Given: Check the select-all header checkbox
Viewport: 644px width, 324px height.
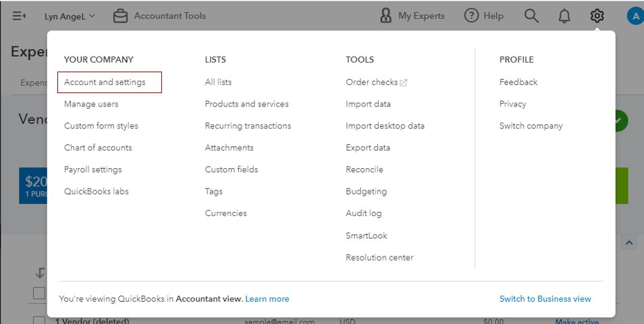Looking at the screenshot, I should [x=39, y=293].
